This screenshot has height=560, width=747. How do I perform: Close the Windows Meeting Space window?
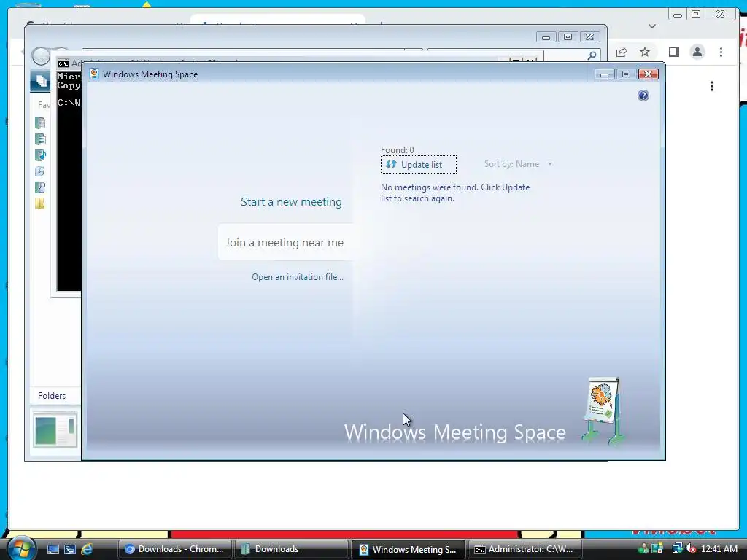(649, 74)
